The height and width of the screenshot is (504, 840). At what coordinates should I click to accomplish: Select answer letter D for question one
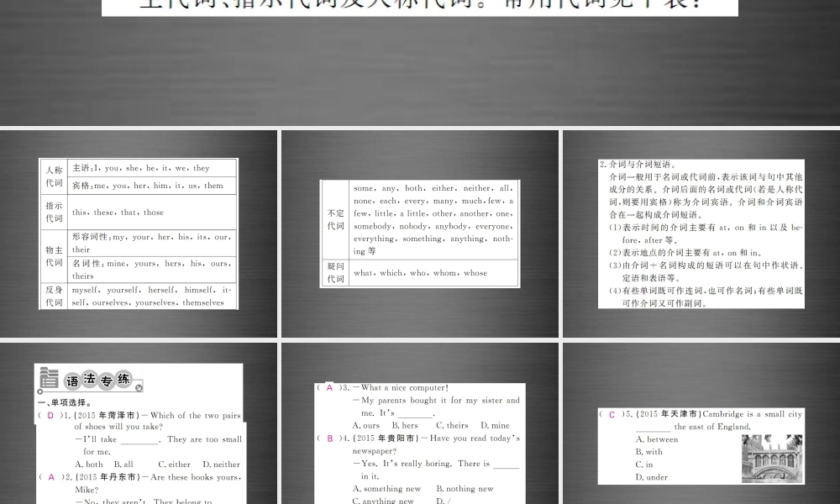point(50,415)
